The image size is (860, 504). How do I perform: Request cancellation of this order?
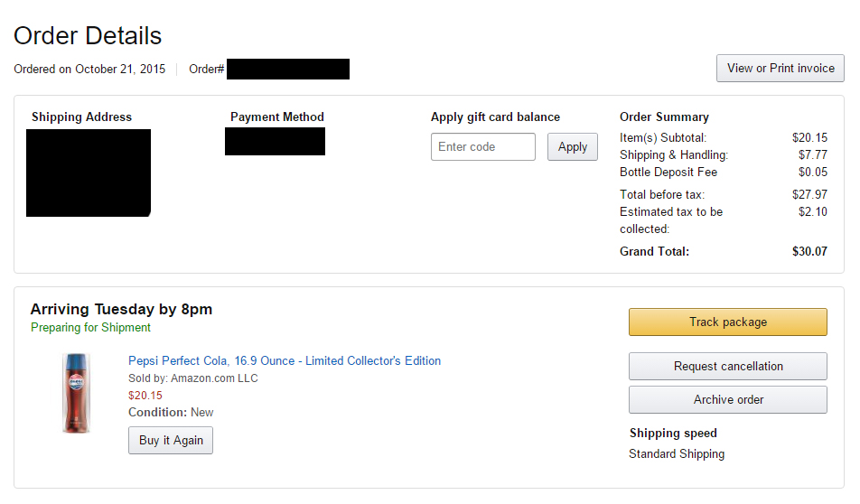tap(728, 367)
